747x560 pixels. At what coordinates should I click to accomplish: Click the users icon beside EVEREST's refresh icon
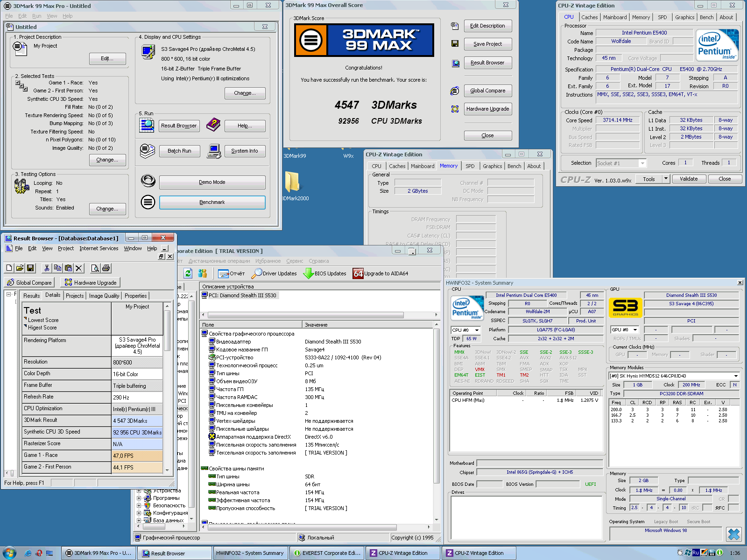[202, 273]
